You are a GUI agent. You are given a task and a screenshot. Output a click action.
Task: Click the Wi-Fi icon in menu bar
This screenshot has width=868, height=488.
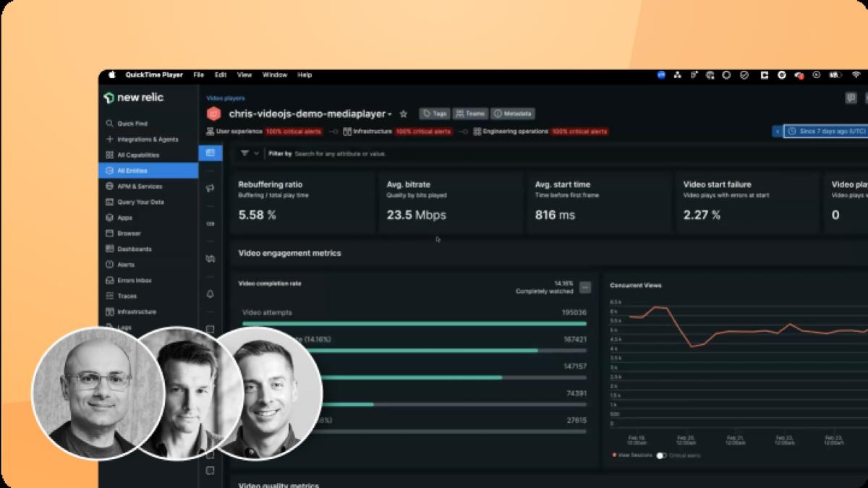pos(856,74)
